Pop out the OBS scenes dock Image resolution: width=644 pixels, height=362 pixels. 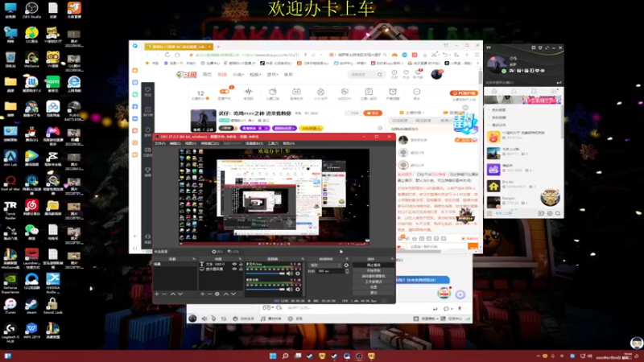click(x=194, y=259)
